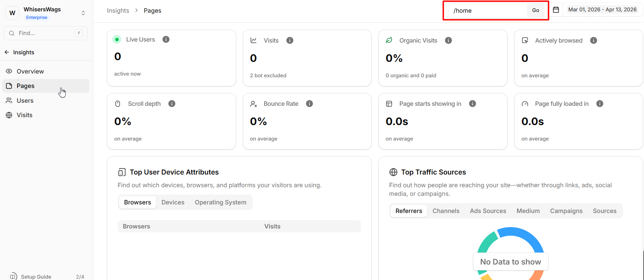Click info icon for Page starts showing in

point(472,104)
